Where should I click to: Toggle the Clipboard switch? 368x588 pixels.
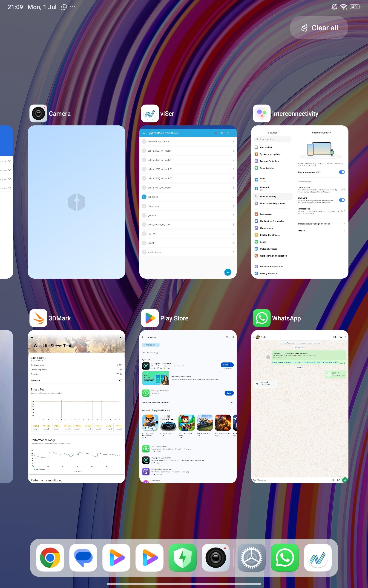tap(342, 200)
